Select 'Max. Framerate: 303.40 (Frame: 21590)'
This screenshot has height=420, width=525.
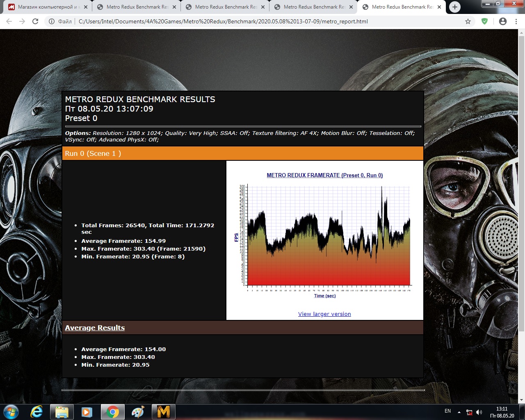pos(144,249)
